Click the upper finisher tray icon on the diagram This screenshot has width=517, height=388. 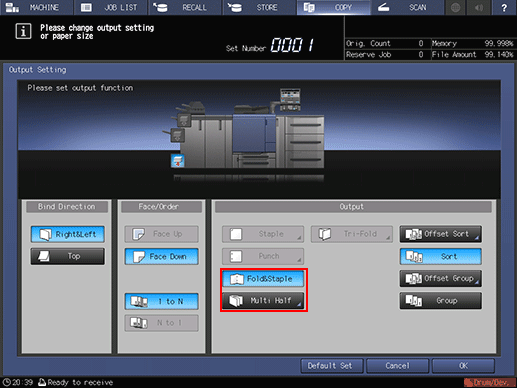pyautogui.click(x=184, y=120)
